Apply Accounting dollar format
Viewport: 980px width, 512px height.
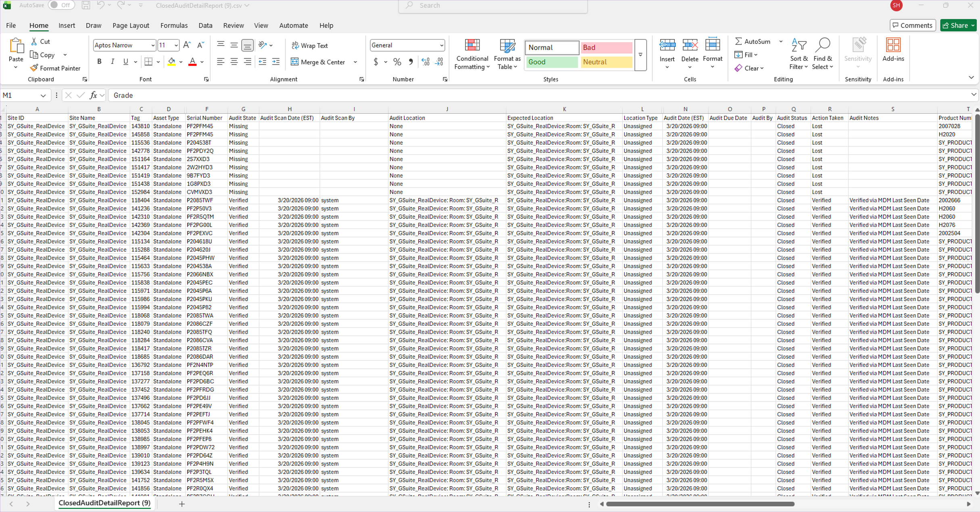(376, 62)
